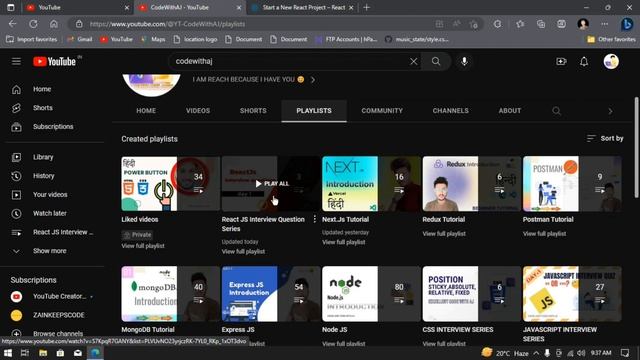Open the CSS INTERVIEW SERIES thumbnail
The width and height of the screenshot is (640, 360).
(471, 294)
